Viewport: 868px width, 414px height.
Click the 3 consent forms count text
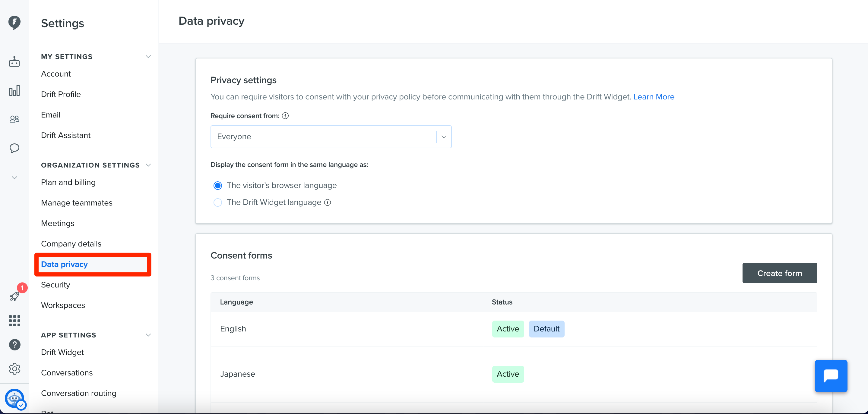(x=235, y=278)
